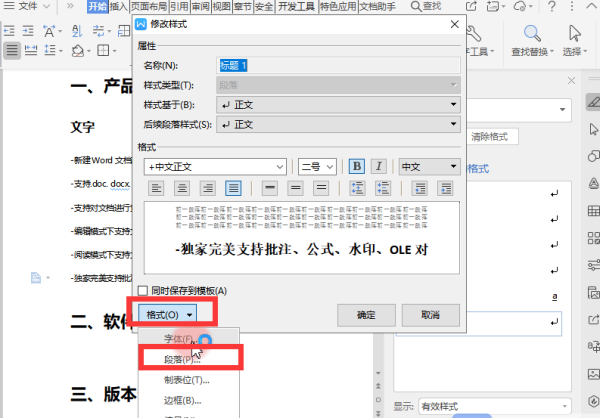Open the 文件 menu dropdown arrow
This screenshot has height=418, width=600.
[x=47, y=6]
